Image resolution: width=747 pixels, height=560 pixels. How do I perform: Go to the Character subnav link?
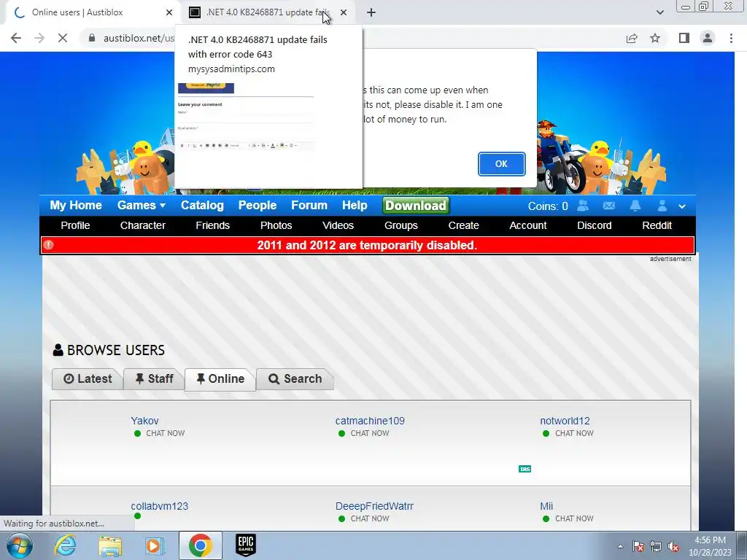pos(142,225)
